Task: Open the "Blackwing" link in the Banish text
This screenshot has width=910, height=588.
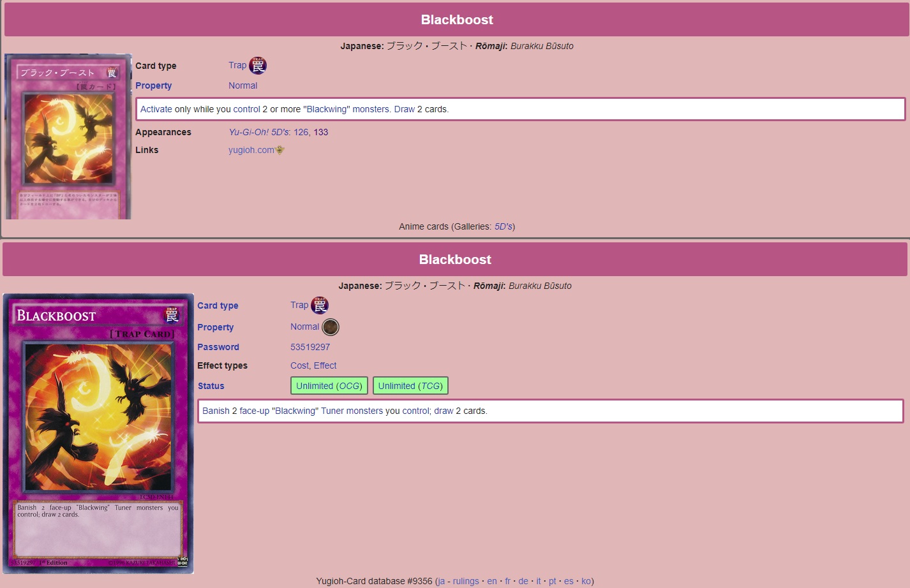Action: 295,411
